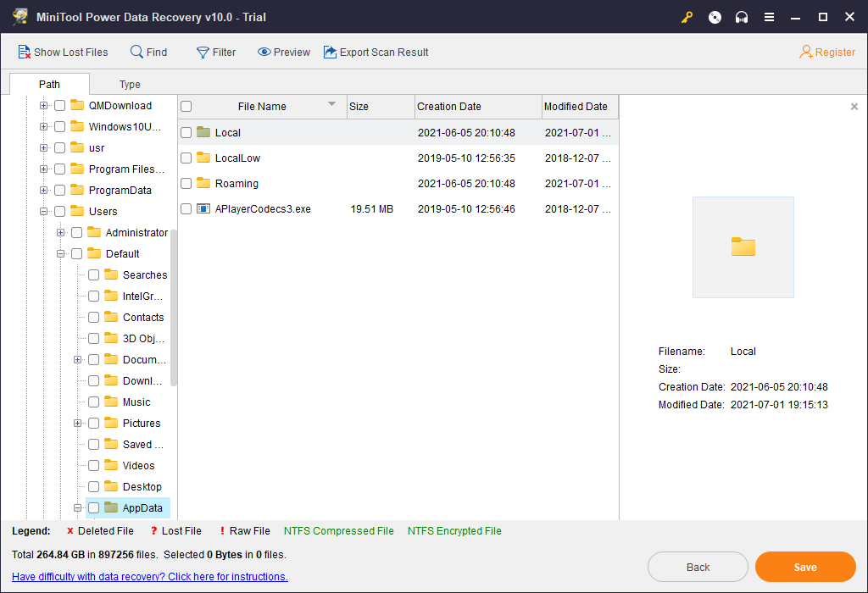This screenshot has width=868, height=593.
Task: Switch to the Path tab
Action: [x=49, y=84]
